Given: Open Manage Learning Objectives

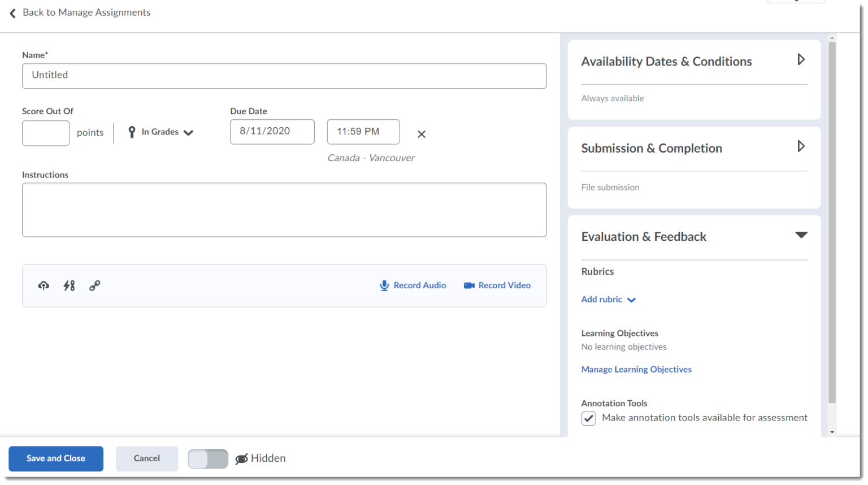Looking at the screenshot, I should [636, 369].
